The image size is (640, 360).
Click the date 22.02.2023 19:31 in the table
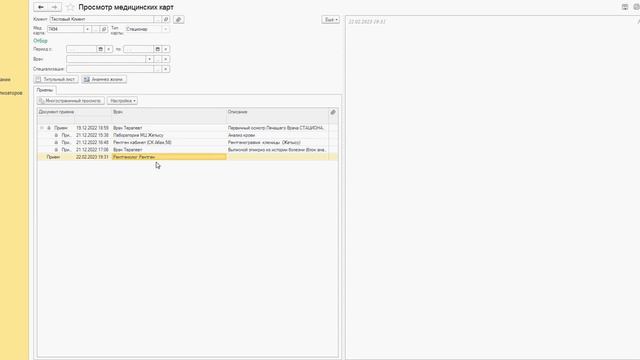tap(92, 157)
